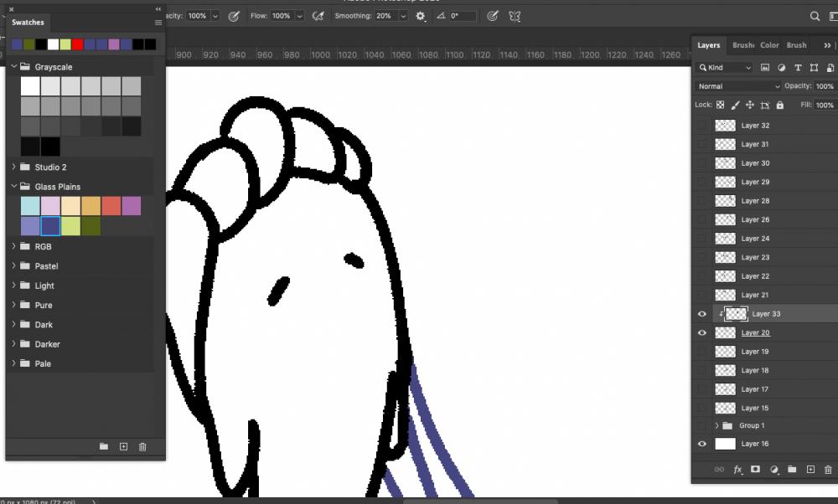This screenshot has height=504, width=838.
Task: Show Layer 19
Action: click(x=702, y=352)
